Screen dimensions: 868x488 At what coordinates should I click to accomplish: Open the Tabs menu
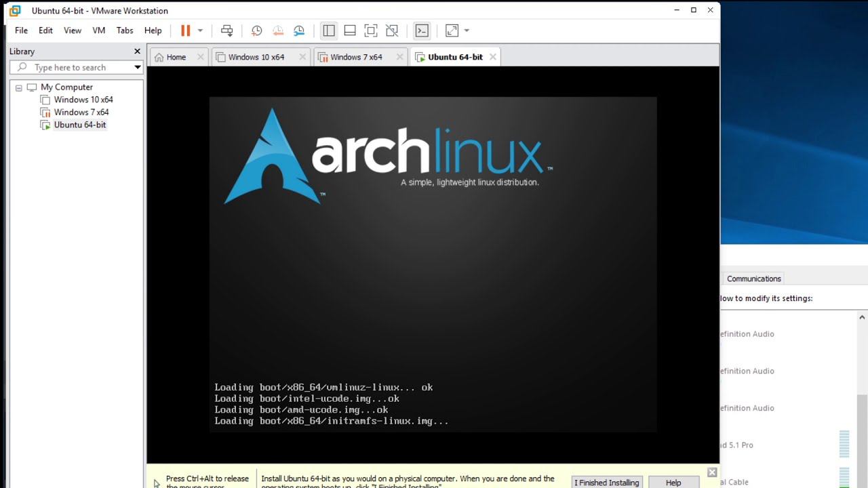(125, 30)
